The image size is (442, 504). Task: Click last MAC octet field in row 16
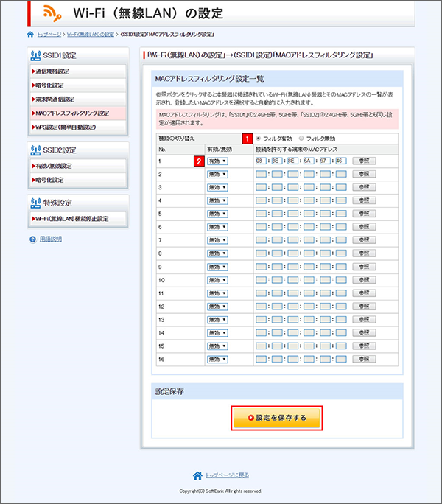tap(341, 360)
